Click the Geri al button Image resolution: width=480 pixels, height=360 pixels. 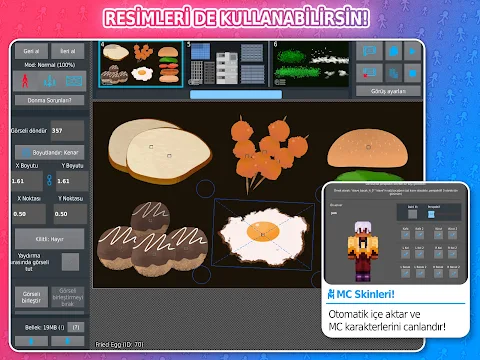31,51
